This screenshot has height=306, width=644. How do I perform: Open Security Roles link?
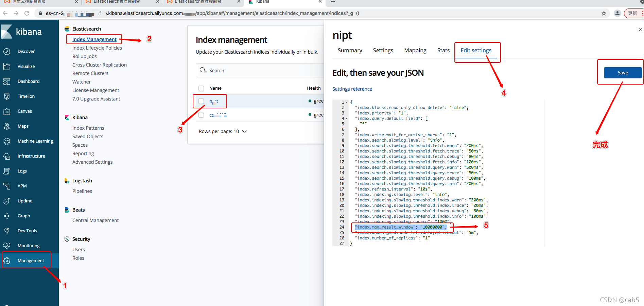78,258
